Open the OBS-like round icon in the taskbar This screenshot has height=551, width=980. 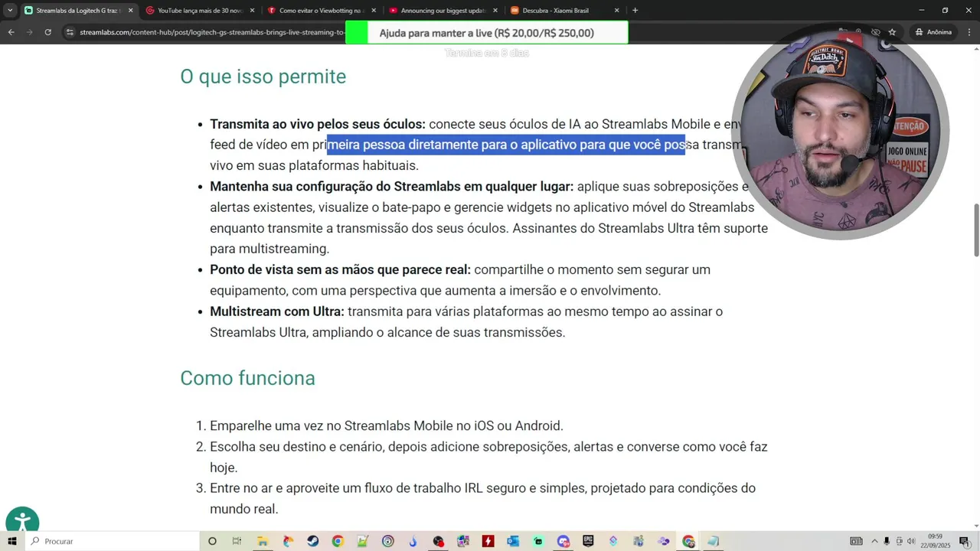click(438, 541)
